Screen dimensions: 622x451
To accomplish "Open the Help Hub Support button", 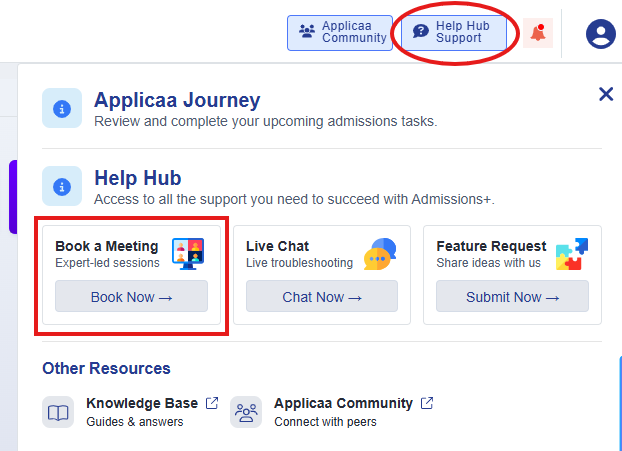I will click(454, 33).
